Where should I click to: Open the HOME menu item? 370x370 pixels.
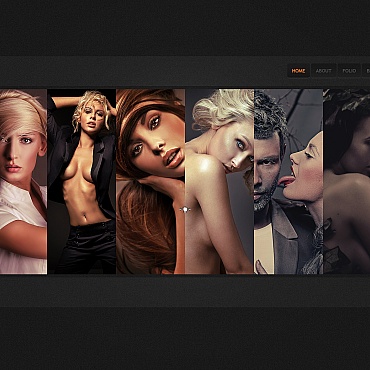point(298,71)
